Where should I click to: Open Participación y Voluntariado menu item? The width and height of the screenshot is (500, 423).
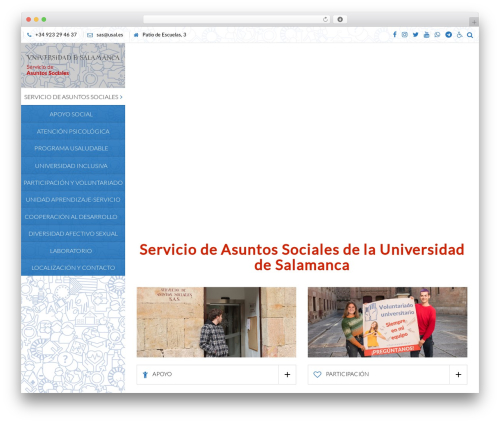tap(73, 183)
